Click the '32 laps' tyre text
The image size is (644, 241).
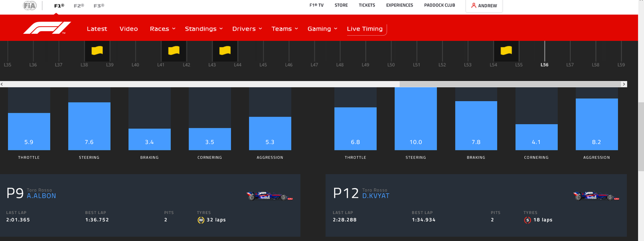(216, 220)
